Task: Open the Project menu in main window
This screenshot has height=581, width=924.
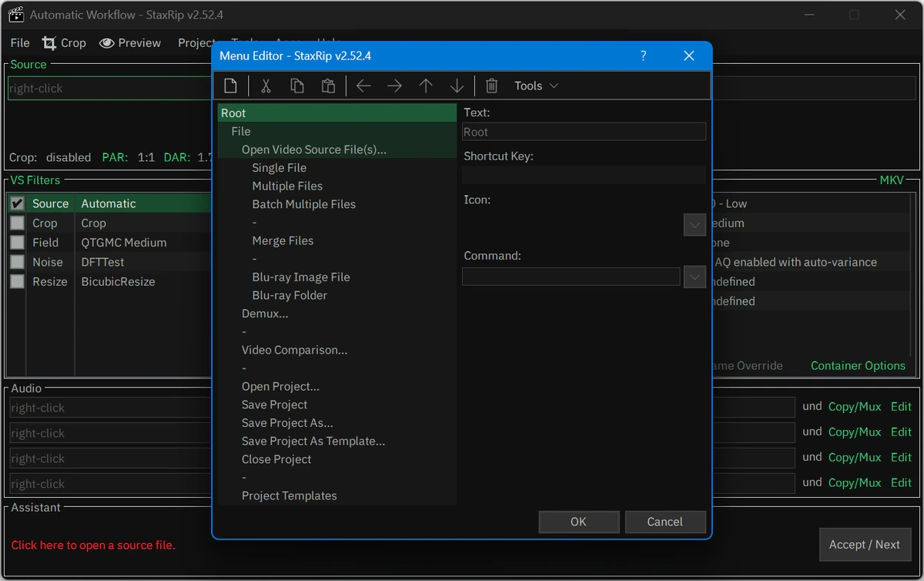Action: pos(196,42)
